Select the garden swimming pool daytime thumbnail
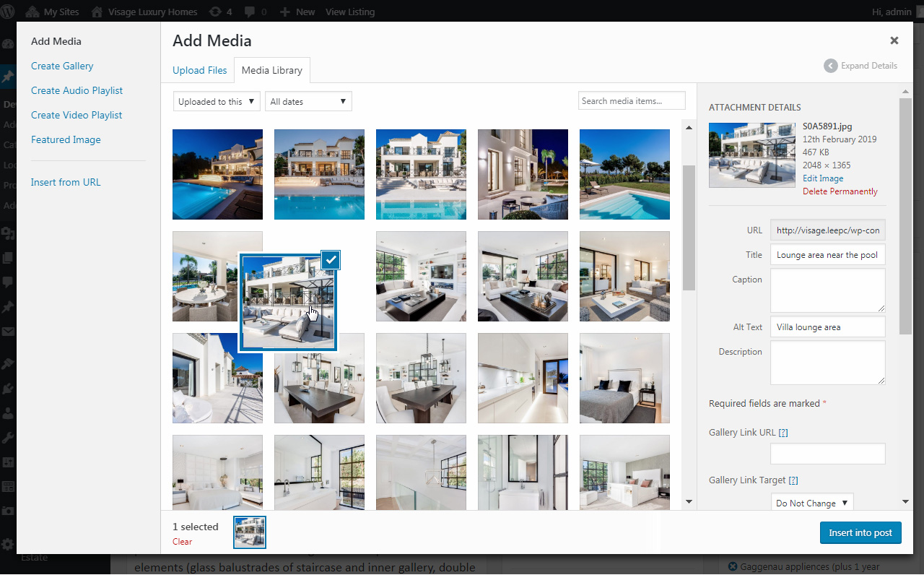This screenshot has width=924, height=575. point(624,174)
